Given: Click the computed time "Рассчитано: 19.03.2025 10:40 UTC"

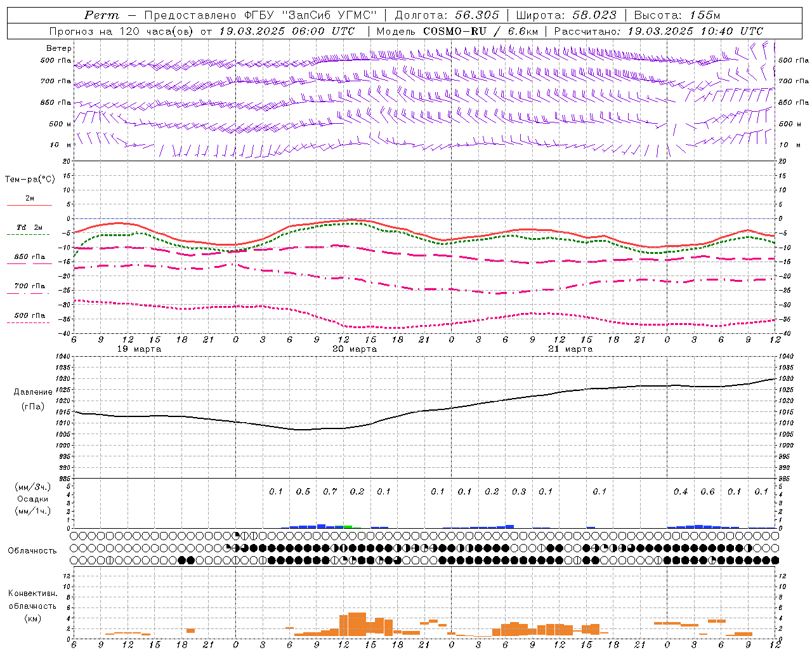Looking at the screenshot, I should click(x=658, y=31).
